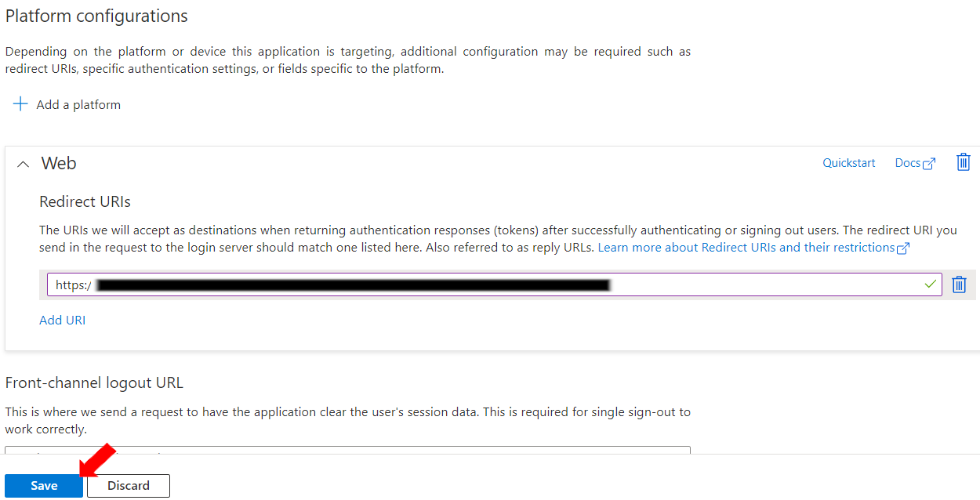Focus the https redirect URI field
Image resolution: width=980 pixels, height=500 pixels.
486,284
